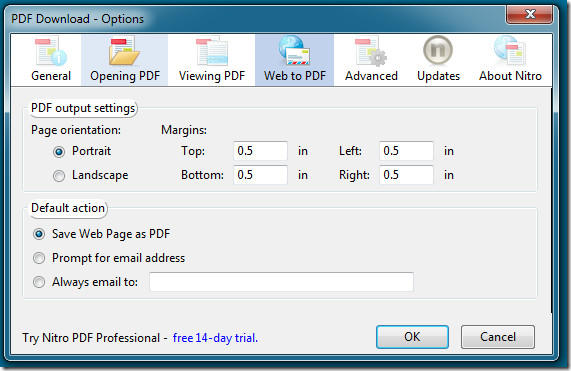Switch to the About Nitro tab label

tap(510, 76)
